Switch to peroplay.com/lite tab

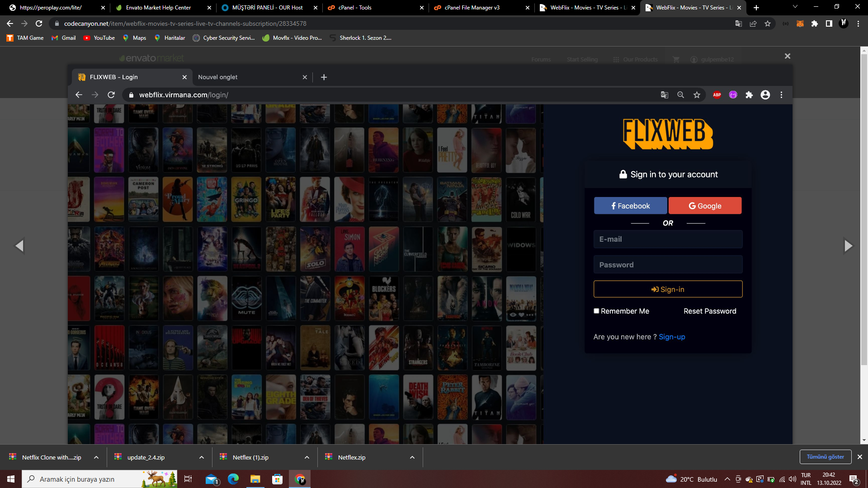(57, 8)
